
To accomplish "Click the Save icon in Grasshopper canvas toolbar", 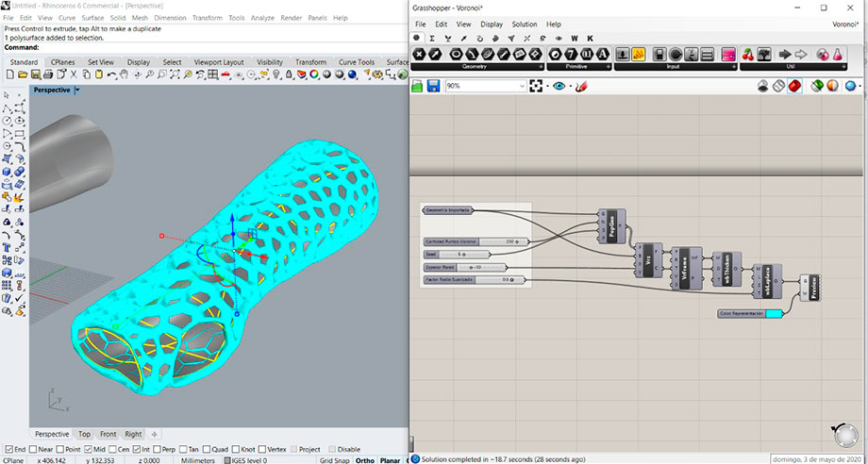I will click(x=433, y=86).
